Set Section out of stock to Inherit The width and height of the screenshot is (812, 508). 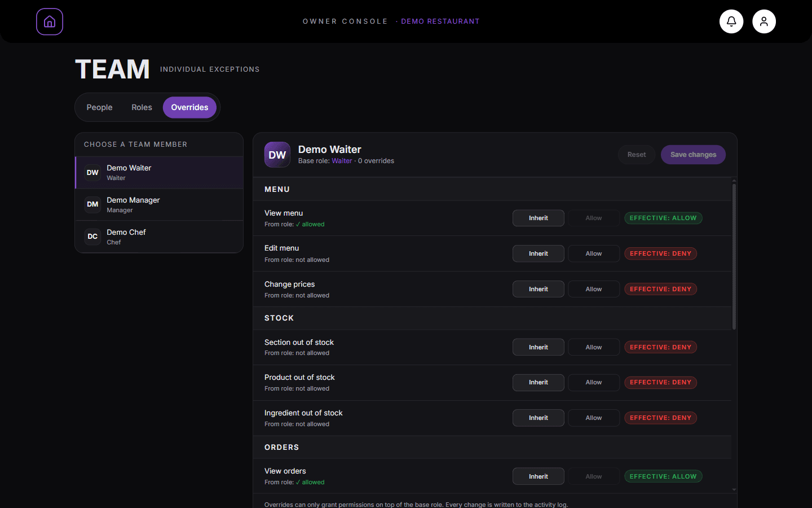539,347
